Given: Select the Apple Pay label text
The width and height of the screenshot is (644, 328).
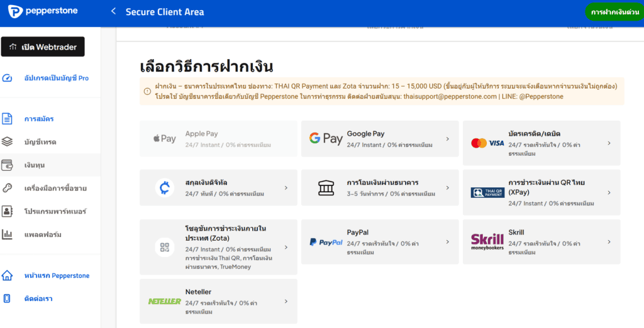Looking at the screenshot, I should (x=201, y=134).
